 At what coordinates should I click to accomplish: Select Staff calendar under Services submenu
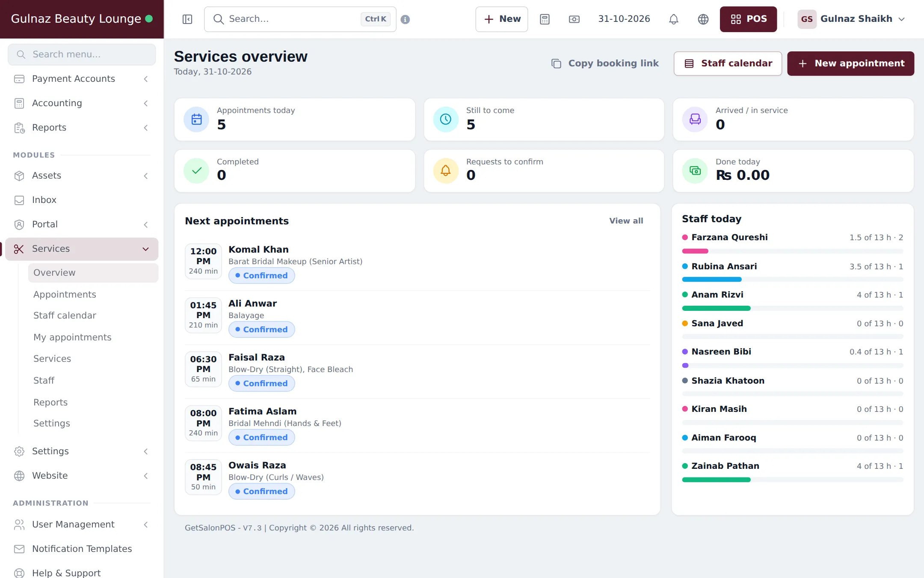point(65,316)
